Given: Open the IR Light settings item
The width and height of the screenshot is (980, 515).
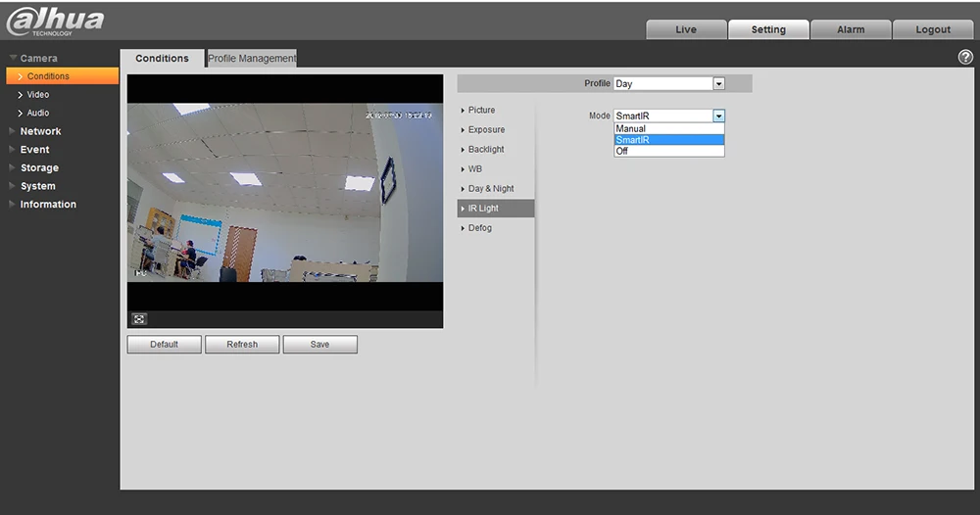Looking at the screenshot, I should (x=495, y=209).
